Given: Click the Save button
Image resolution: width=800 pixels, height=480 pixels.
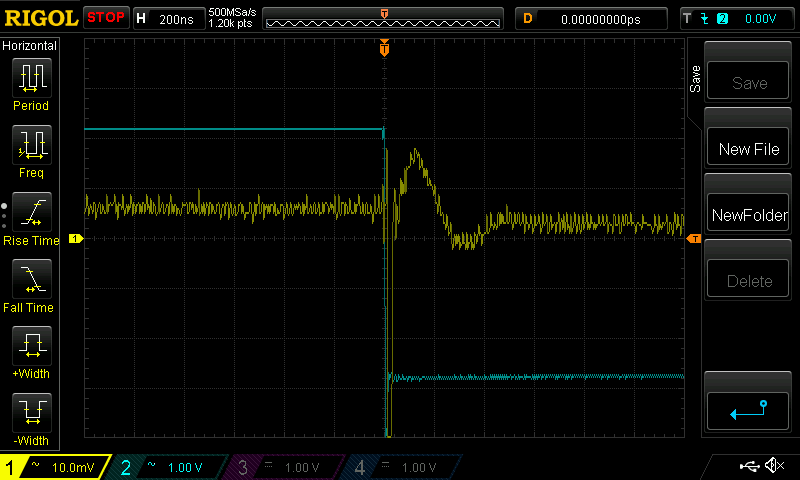Looking at the screenshot, I should pos(748,81).
